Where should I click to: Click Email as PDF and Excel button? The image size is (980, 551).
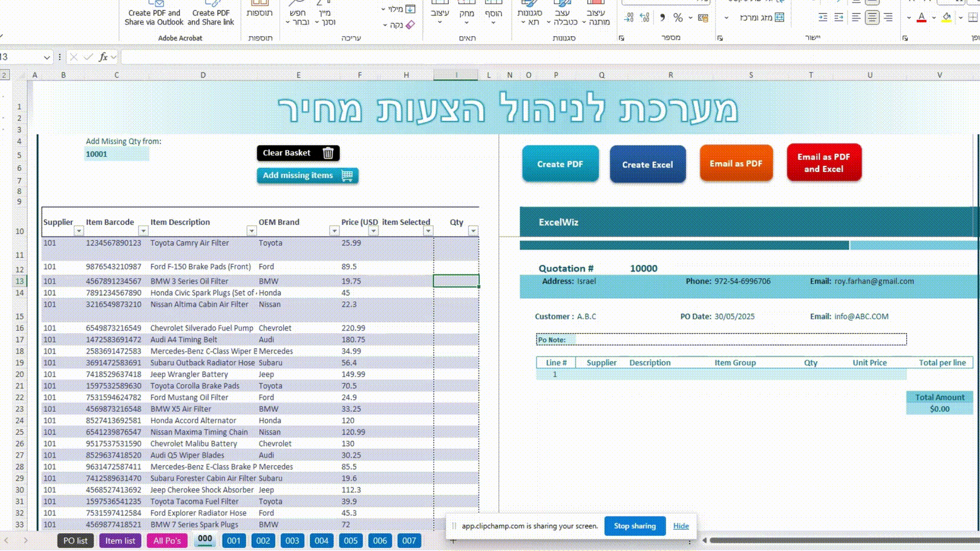824,163
